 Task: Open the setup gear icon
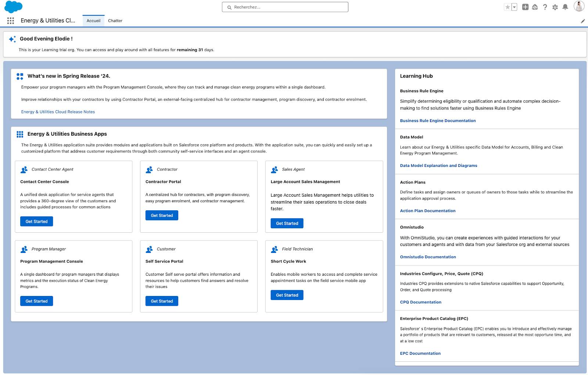pos(555,7)
